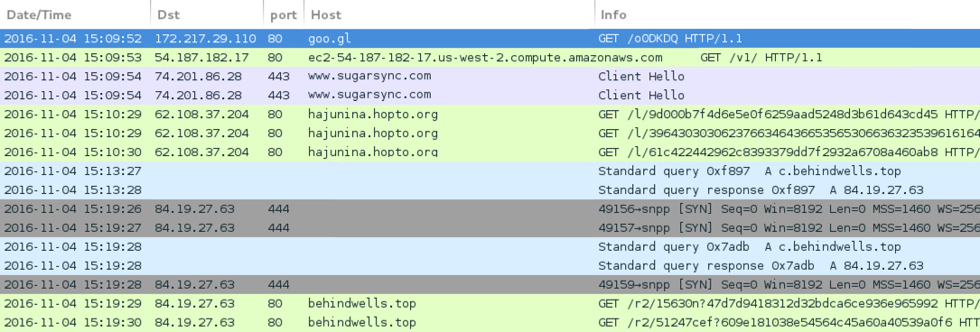Click the Dst column header
Viewport: 980px width, 332px height.
207,14
